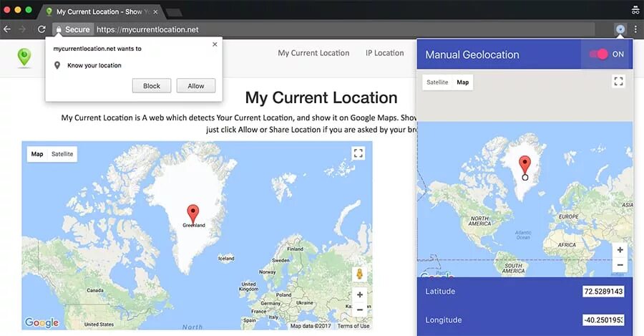Click the United Kingdom label on map

point(248,287)
